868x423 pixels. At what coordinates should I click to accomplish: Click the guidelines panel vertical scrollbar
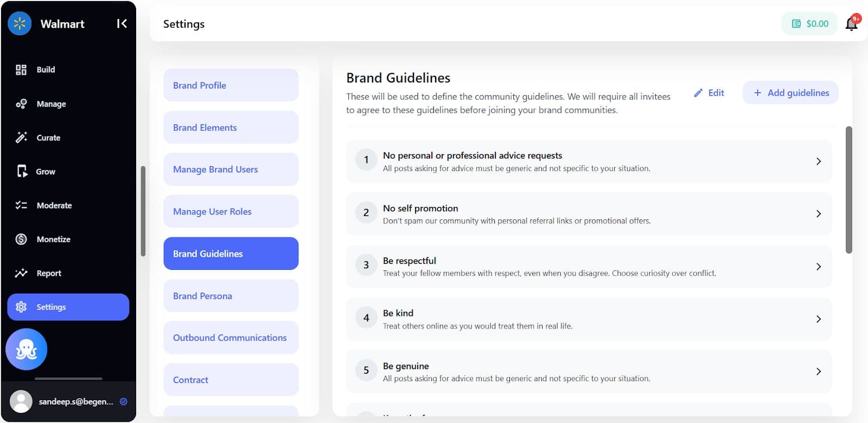click(849, 190)
